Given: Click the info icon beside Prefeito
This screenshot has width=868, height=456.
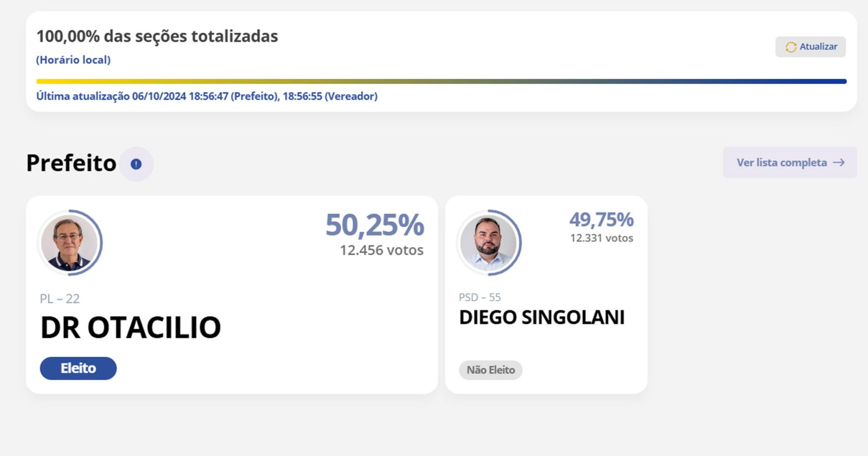Looking at the screenshot, I should (136, 164).
